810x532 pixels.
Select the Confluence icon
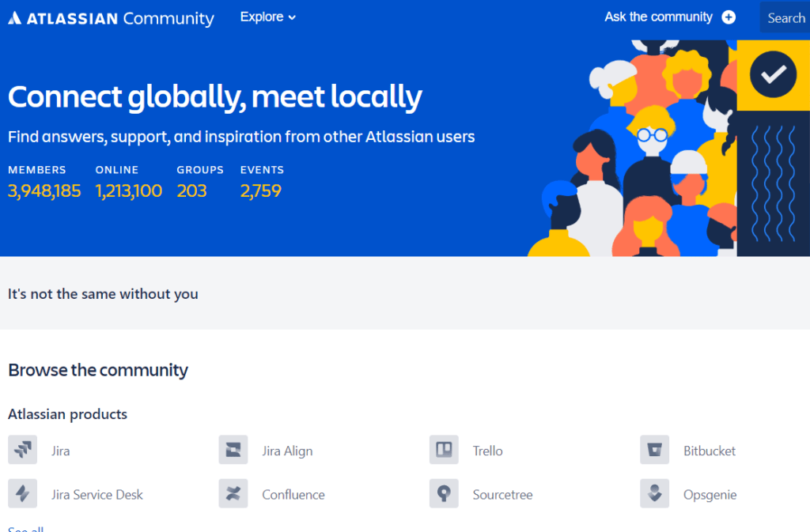[233, 493]
